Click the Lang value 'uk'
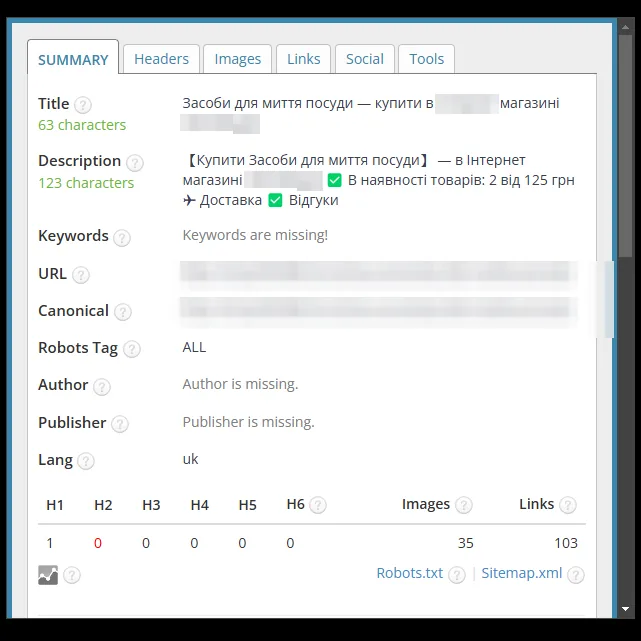The width and height of the screenshot is (641, 641). pos(190,459)
